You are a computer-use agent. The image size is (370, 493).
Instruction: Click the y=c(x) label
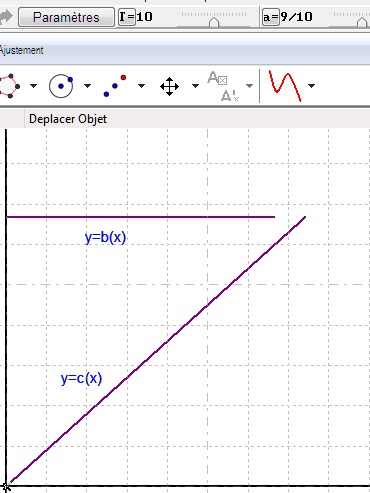point(81,379)
